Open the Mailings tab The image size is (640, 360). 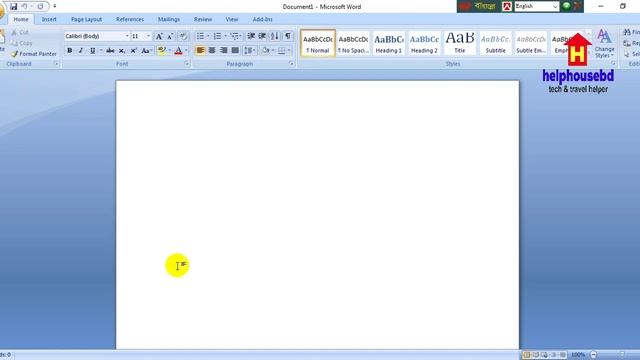coord(169,19)
